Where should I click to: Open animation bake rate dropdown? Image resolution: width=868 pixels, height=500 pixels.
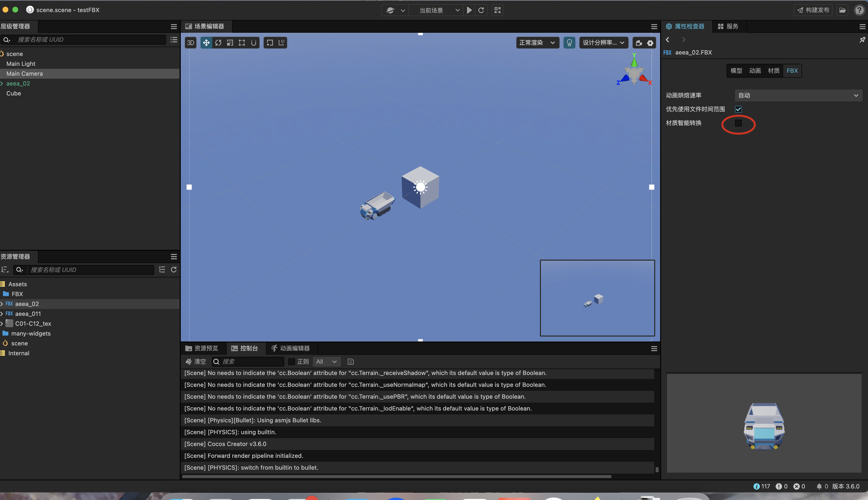click(798, 95)
